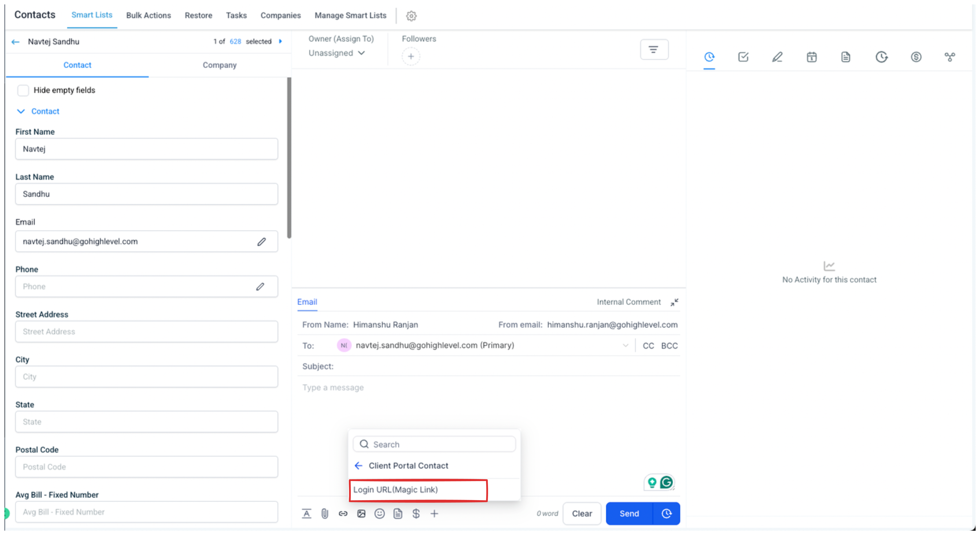The width and height of the screenshot is (980, 535).
Task: Click the attachment paperclip icon
Action: tap(324, 514)
